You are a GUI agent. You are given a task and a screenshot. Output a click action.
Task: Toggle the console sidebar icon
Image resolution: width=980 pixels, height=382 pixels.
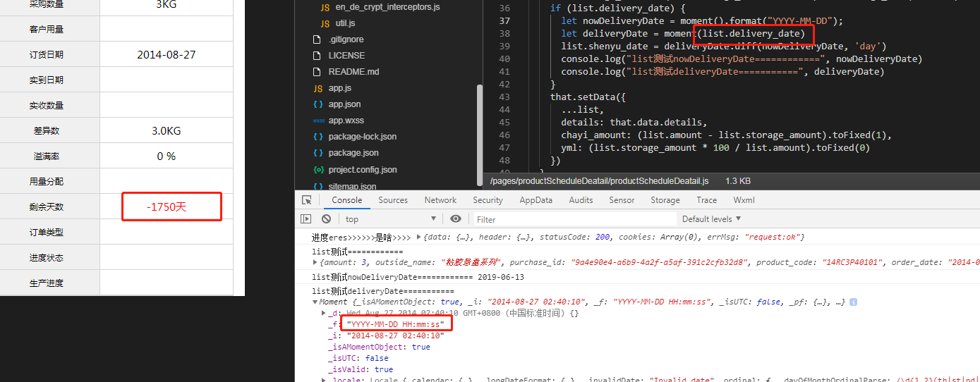[x=306, y=219]
